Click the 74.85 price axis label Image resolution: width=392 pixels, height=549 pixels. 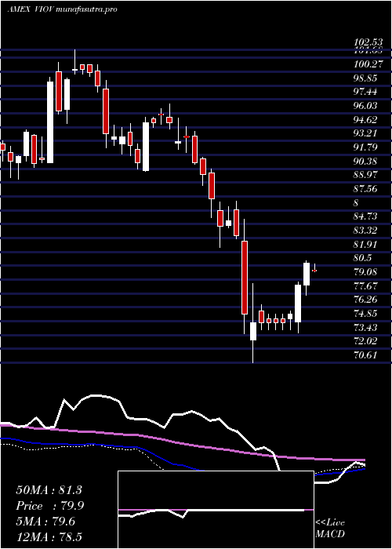(366, 314)
